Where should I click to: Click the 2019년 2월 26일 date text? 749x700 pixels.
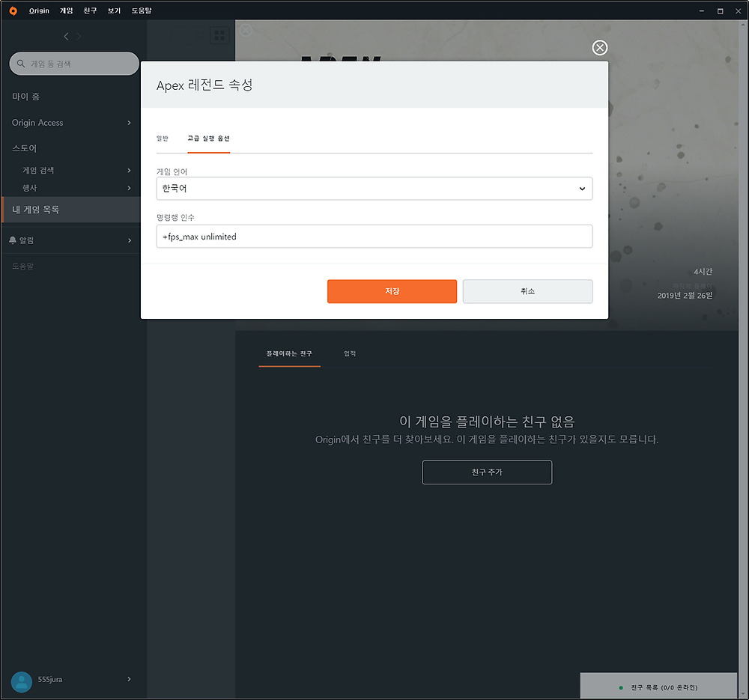click(685, 296)
